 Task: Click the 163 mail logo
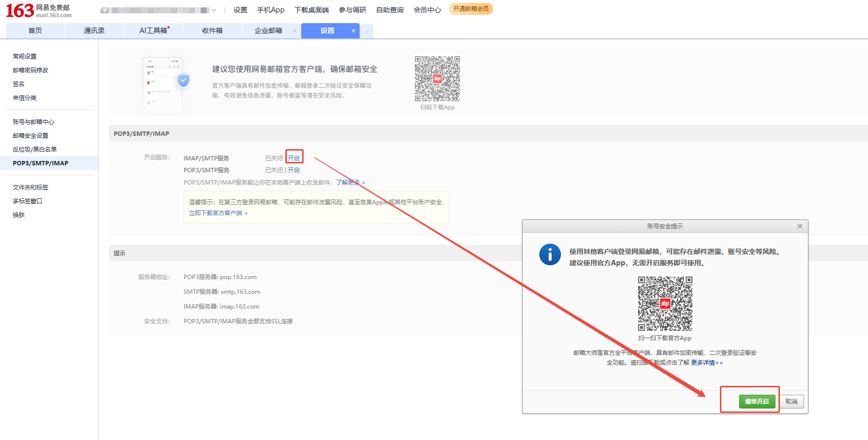(x=38, y=10)
